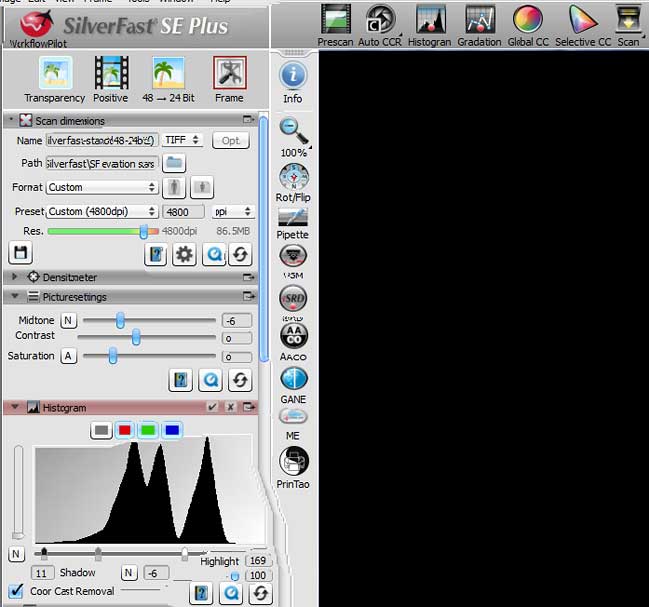649x607 pixels.
Task: Activate the iSRD dust removal icon
Action: pyautogui.click(x=293, y=298)
